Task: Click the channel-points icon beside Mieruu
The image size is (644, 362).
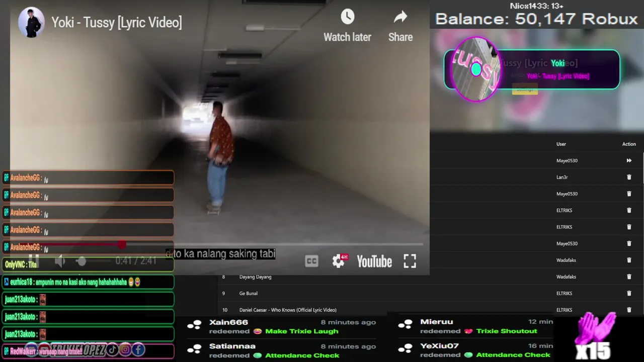Action: pyautogui.click(x=406, y=325)
